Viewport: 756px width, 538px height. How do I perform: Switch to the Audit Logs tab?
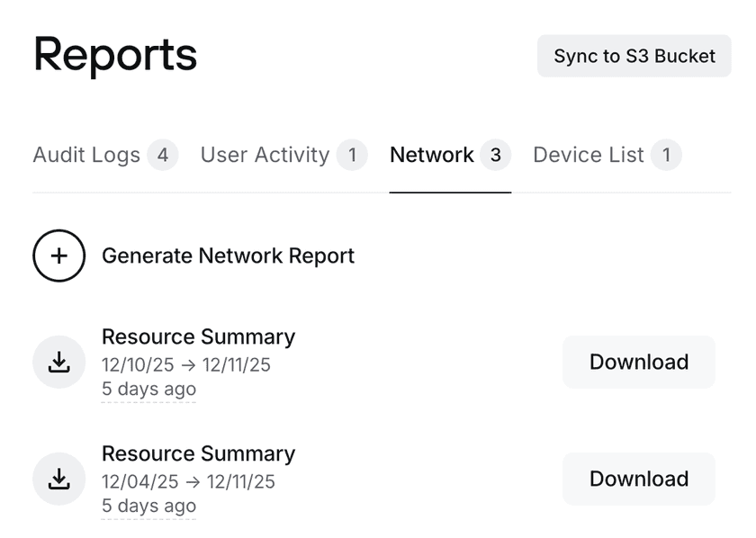[86, 155]
